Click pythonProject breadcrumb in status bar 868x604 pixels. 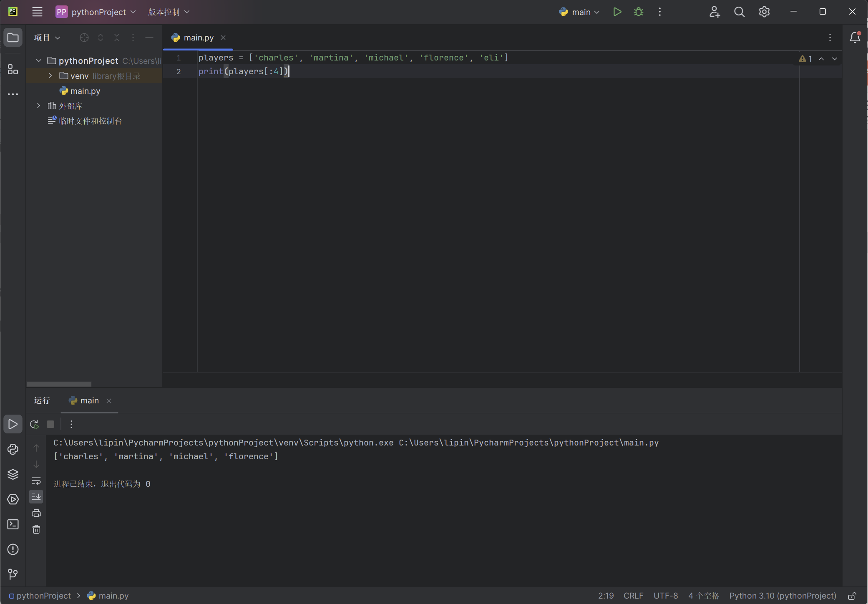[x=40, y=596]
